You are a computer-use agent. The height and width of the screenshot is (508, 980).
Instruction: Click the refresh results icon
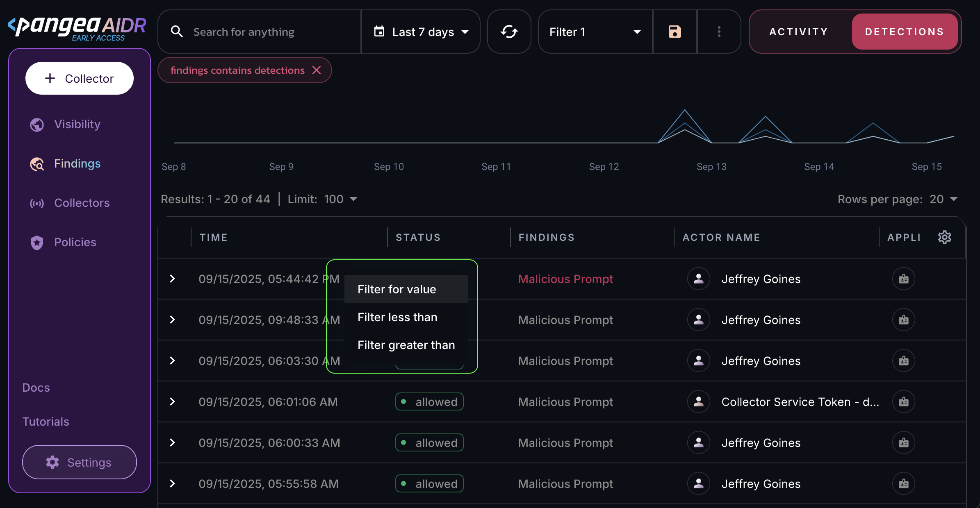(x=509, y=32)
